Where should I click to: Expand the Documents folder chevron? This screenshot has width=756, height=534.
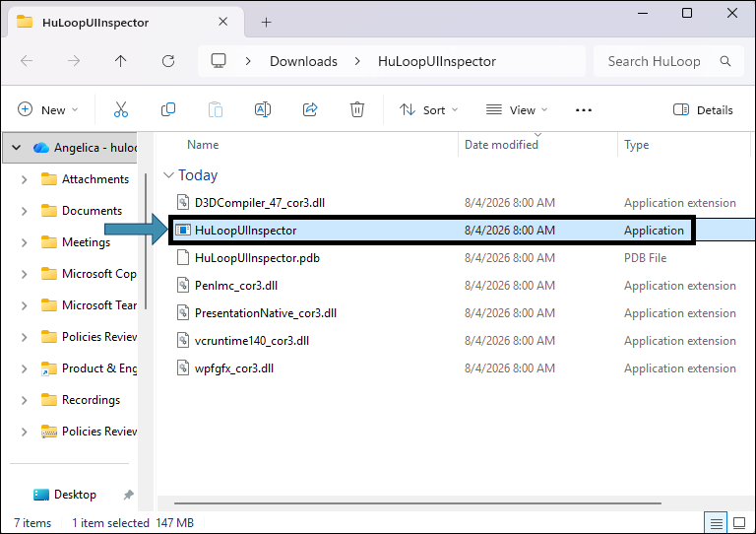[24, 211]
